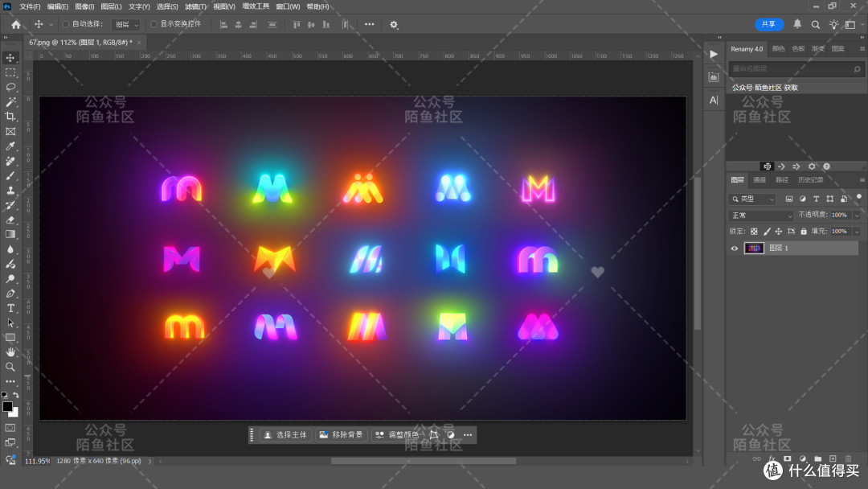The width and height of the screenshot is (868, 489).
Task: Select the Lasso tool
Action: click(x=10, y=87)
